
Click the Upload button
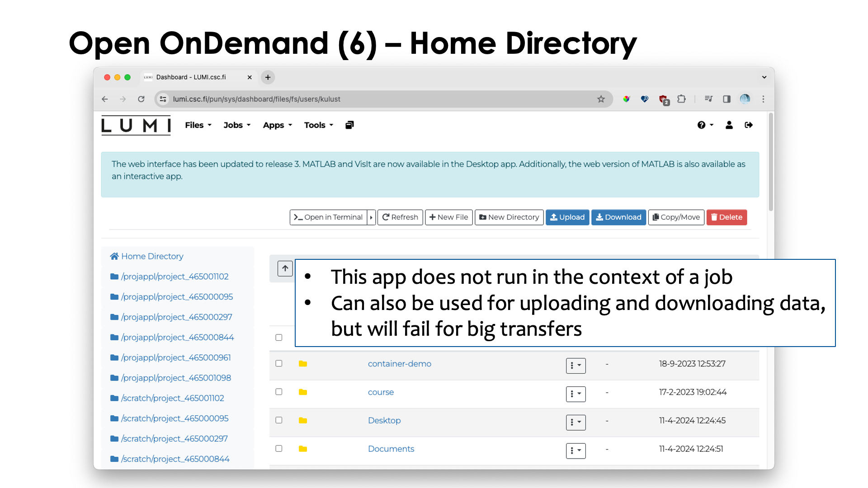(567, 217)
